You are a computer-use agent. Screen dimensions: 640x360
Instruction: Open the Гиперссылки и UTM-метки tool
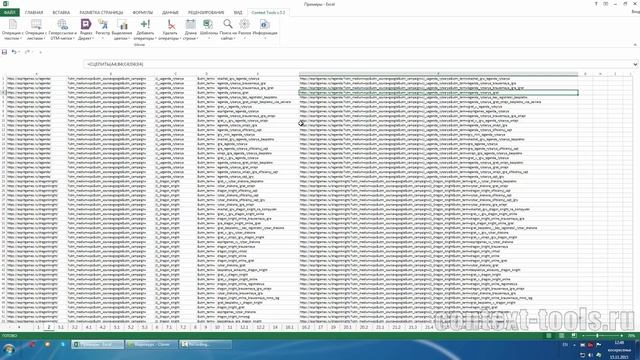pos(62,29)
